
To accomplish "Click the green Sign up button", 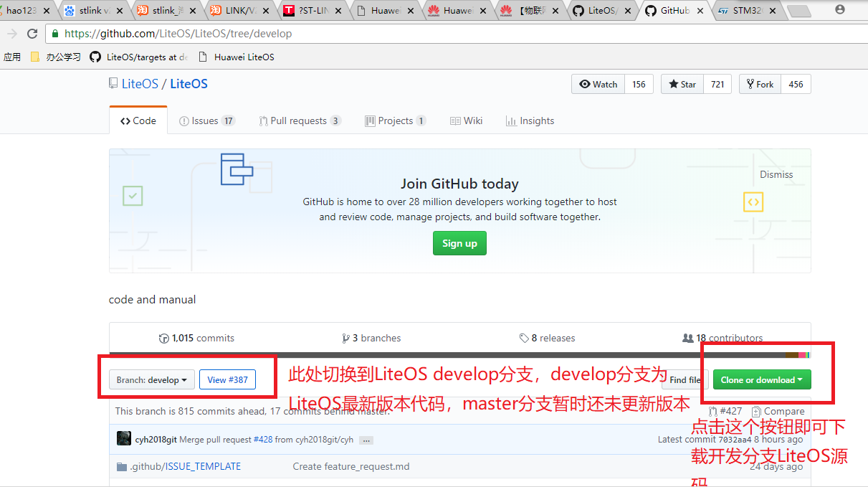I will click(459, 242).
